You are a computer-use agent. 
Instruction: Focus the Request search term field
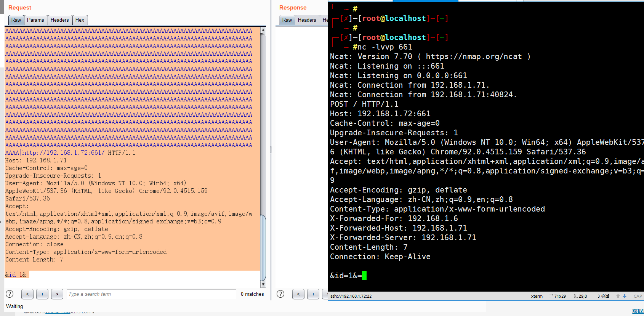point(151,294)
